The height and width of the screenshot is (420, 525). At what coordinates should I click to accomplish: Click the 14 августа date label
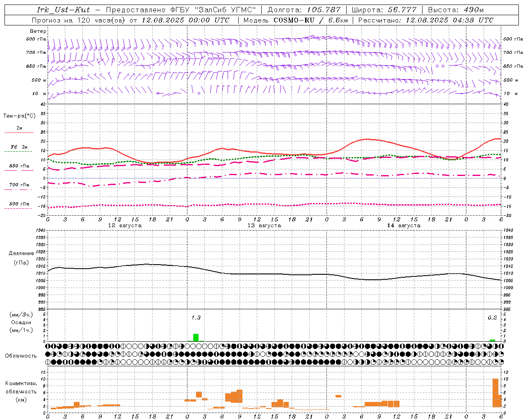[x=404, y=226]
